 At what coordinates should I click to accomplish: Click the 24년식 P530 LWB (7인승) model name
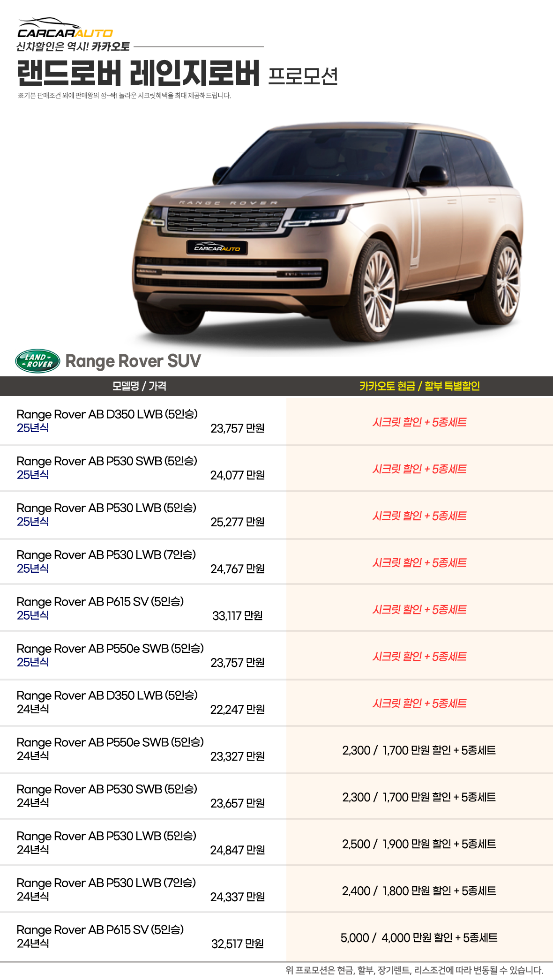click(106, 883)
